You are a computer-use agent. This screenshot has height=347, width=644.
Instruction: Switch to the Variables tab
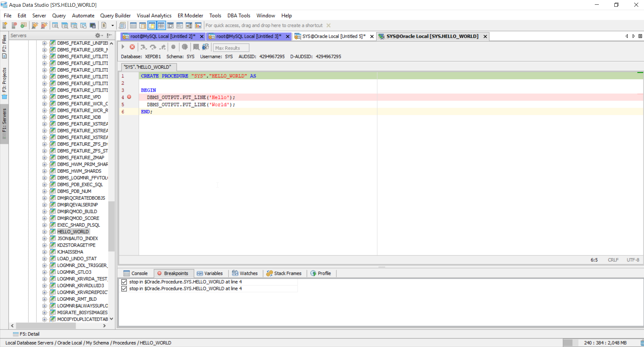click(x=210, y=273)
